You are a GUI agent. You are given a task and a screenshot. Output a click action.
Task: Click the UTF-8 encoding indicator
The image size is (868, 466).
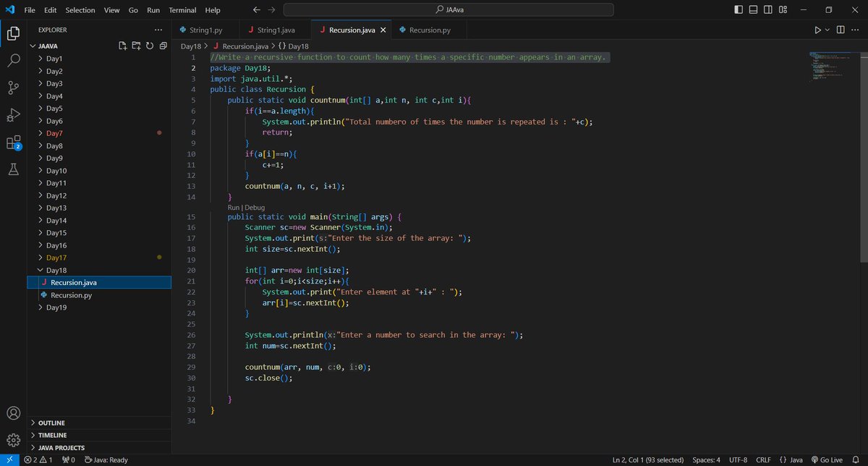coord(739,459)
